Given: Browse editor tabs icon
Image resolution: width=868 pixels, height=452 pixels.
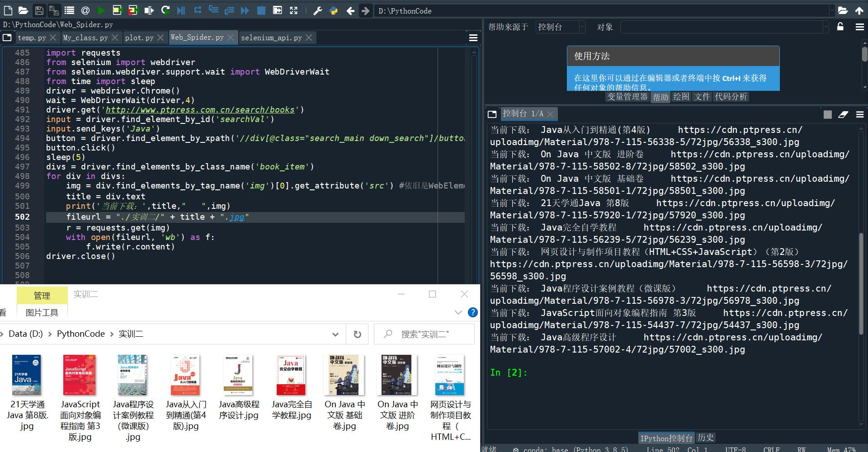Looking at the screenshot, I should coord(7,38).
